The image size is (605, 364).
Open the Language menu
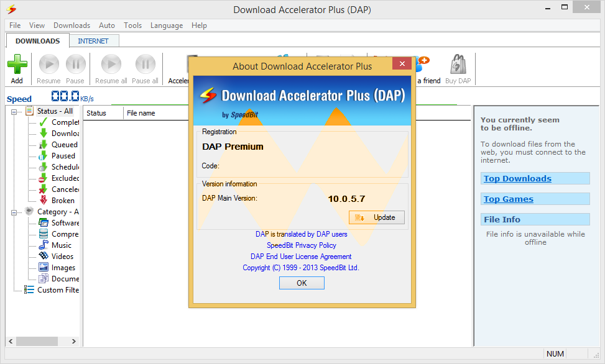point(167,25)
